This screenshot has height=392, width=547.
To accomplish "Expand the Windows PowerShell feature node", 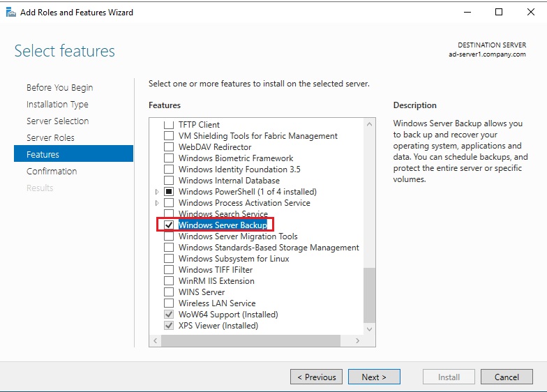I will [157, 192].
